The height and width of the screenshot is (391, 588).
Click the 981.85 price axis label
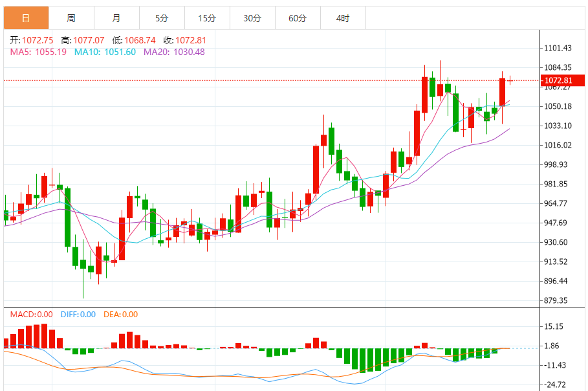[556, 184]
